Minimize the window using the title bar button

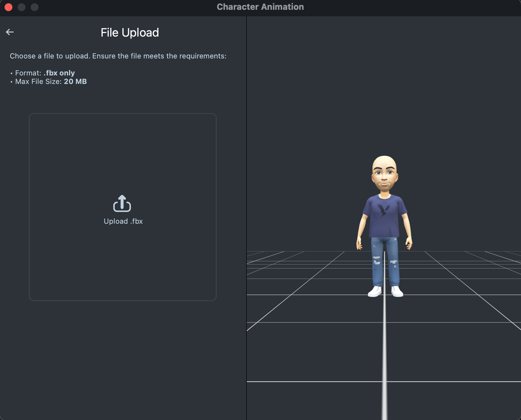22,7
